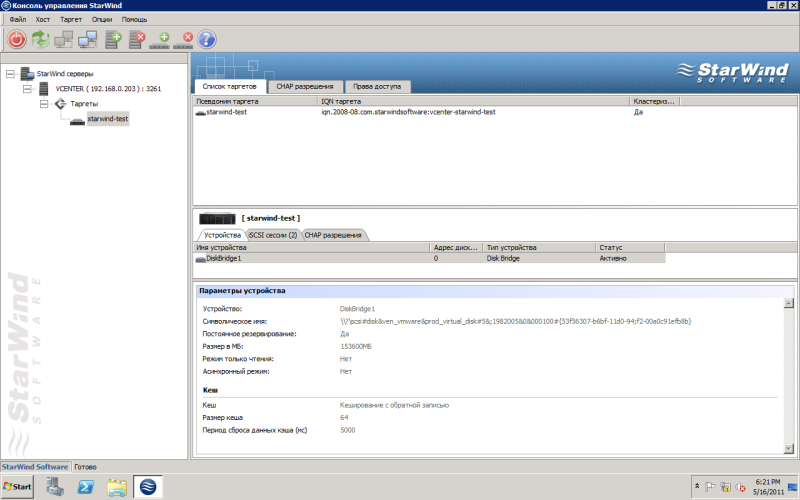Viewport: 800px width, 500px height.
Task: Click the scroll up arrow in device parameters
Action: click(x=789, y=303)
